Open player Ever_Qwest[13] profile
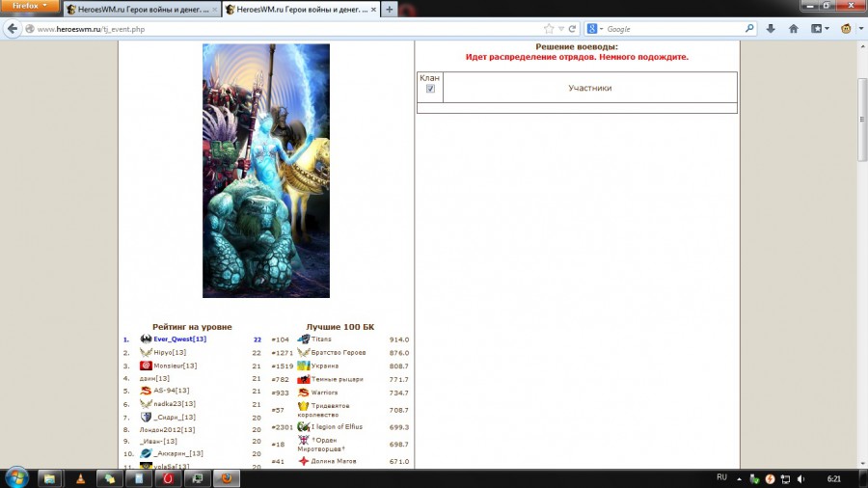868x488 pixels. tap(180, 339)
